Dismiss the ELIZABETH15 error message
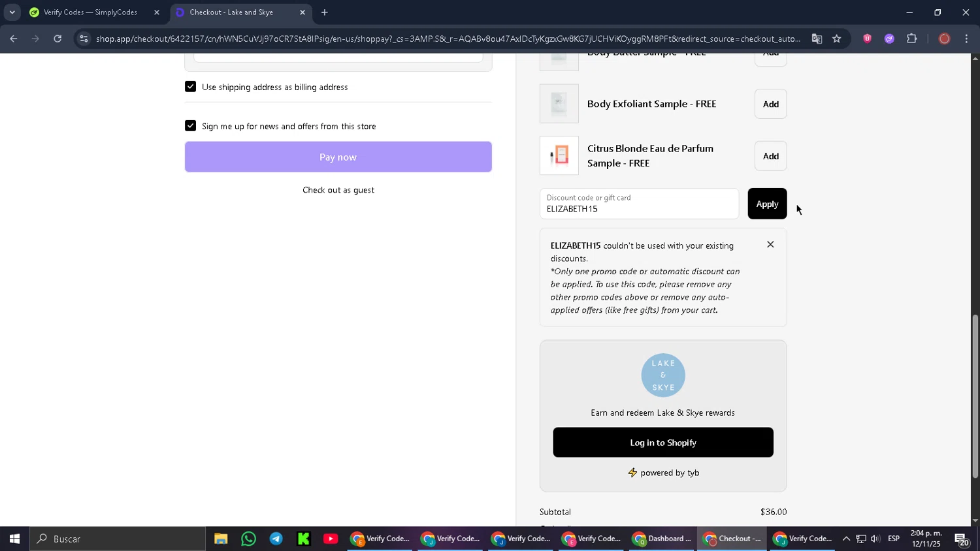Screen dimensions: 980x551 tap(770, 245)
